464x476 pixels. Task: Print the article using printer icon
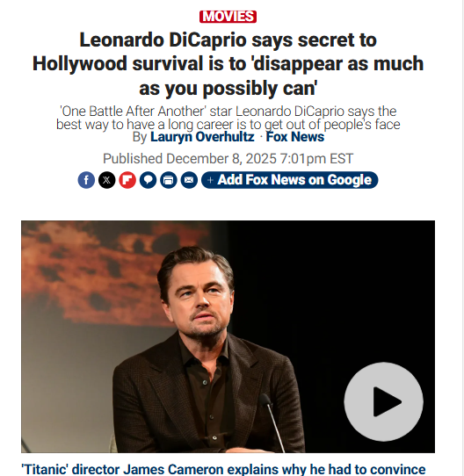(x=169, y=180)
